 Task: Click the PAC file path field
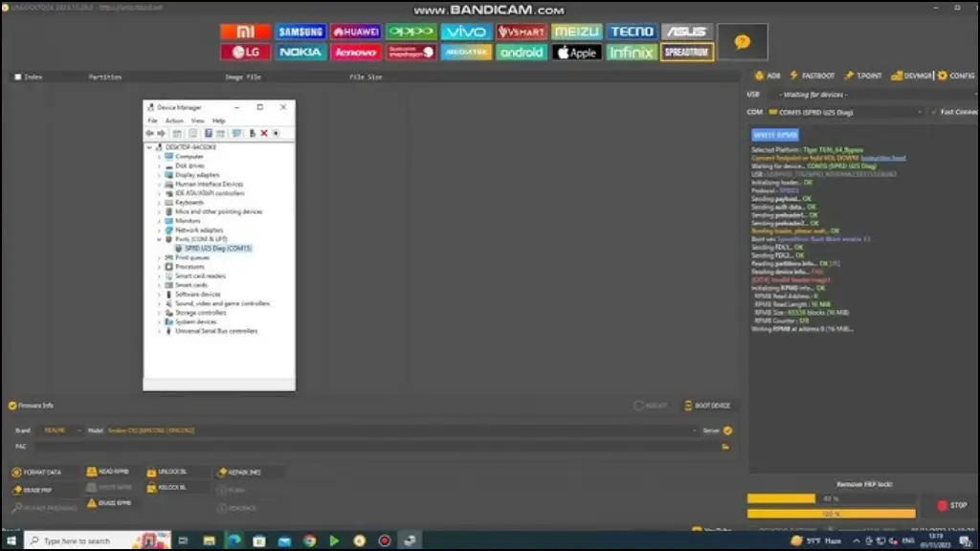point(375,447)
